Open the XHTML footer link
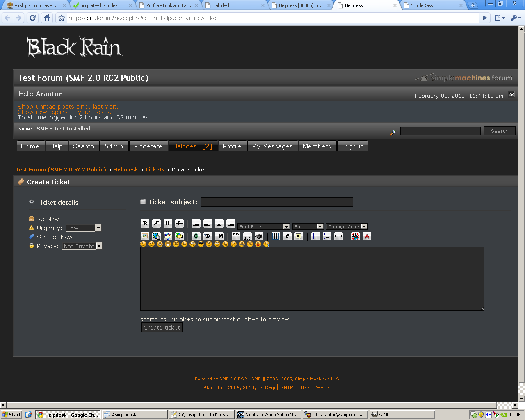This screenshot has width=525, height=420. click(x=288, y=388)
